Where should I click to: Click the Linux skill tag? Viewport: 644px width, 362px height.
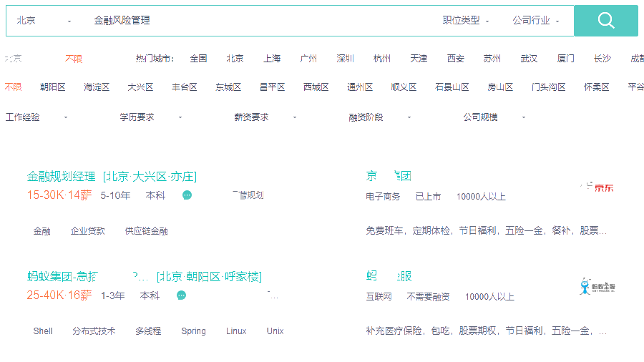click(x=236, y=331)
